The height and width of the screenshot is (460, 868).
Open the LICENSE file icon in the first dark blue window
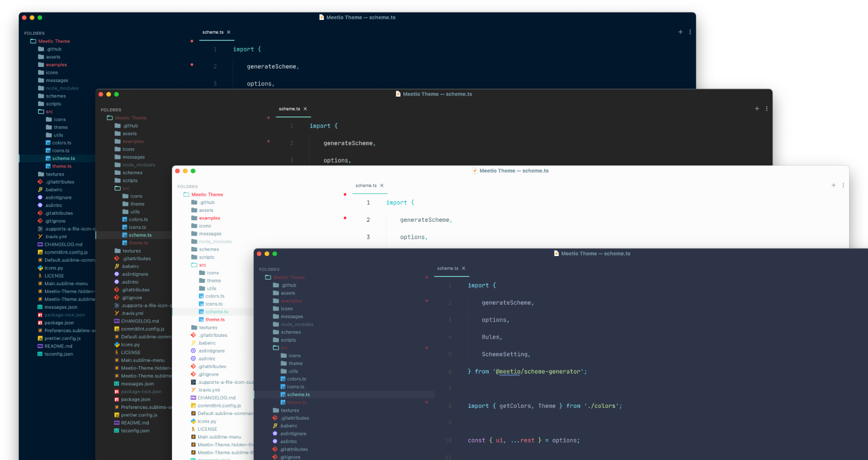point(40,275)
